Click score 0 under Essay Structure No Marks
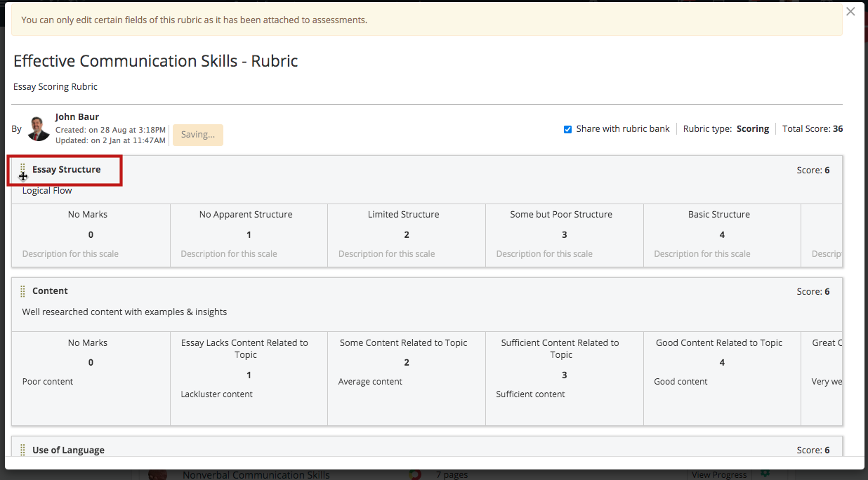Screen dimensions: 868x480 click(x=91, y=235)
